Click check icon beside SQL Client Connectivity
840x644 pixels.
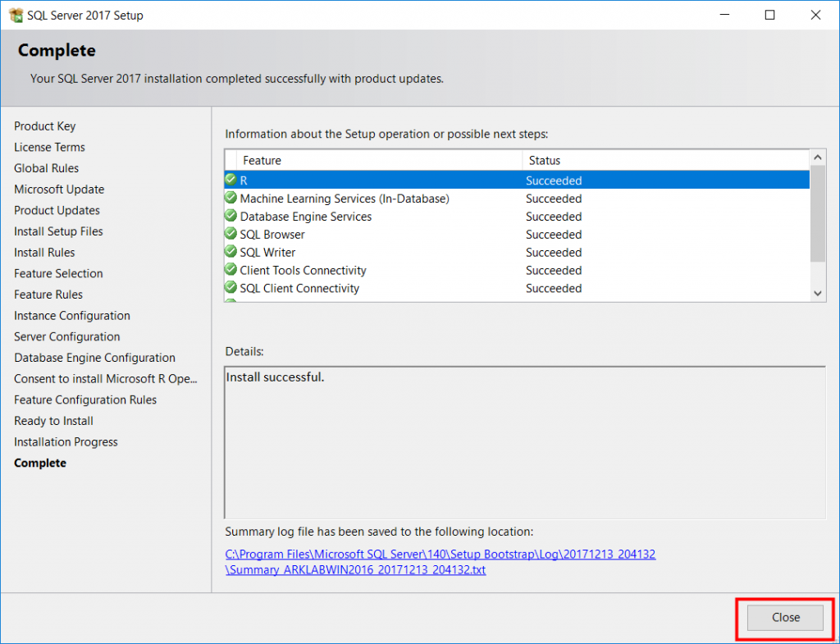click(231, 287)
